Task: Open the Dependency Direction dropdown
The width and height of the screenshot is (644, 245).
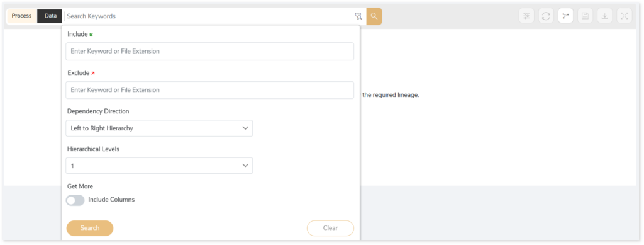Action: click(159, 128)
